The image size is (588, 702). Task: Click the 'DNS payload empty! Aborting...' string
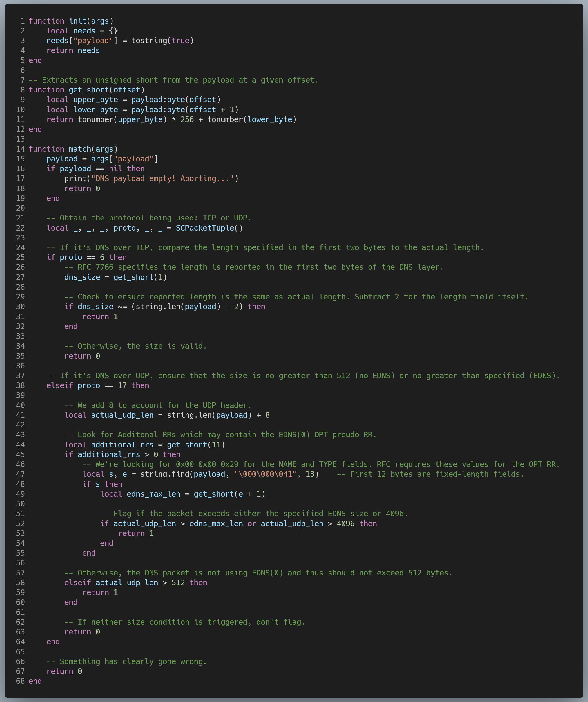(x=163, y=178)
